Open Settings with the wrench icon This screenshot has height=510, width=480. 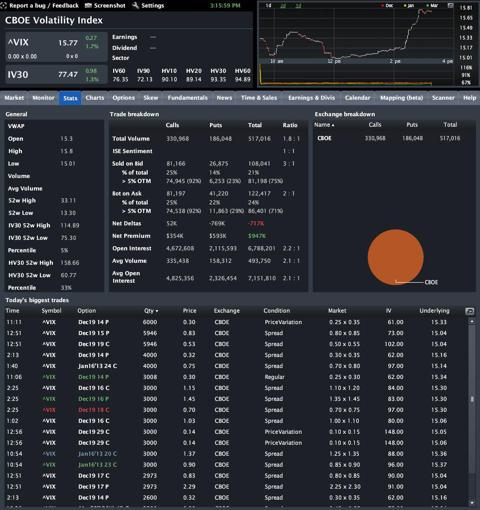[x=148, y=5]
